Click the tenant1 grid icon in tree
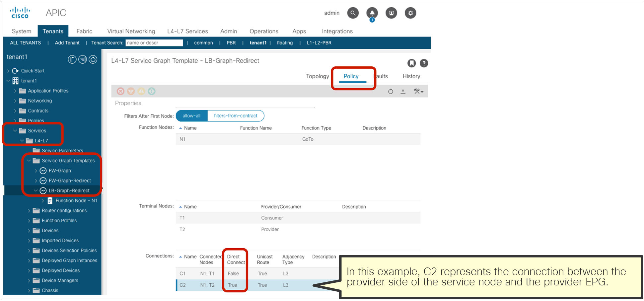 [x=16, y=81]
